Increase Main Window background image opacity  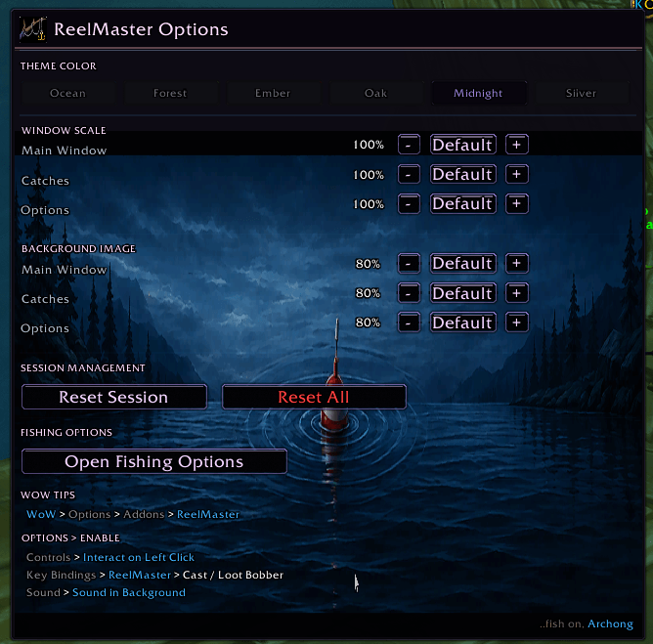517,263
